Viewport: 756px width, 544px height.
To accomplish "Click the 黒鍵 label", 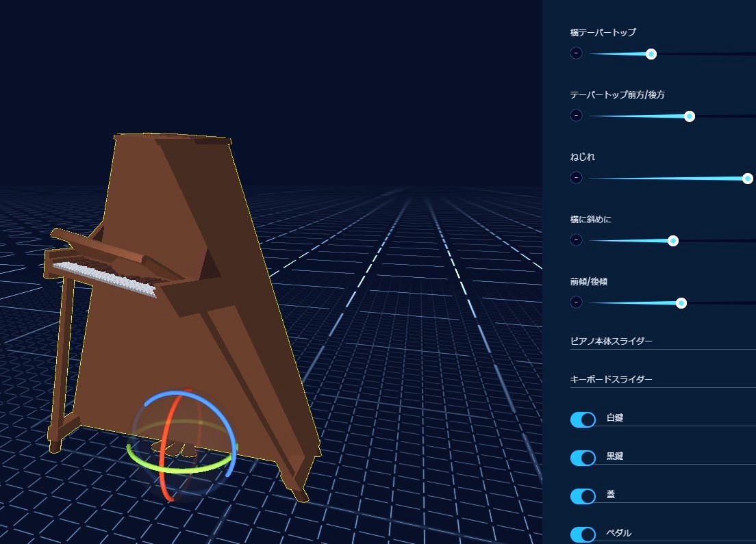I will tap(615, 456).
